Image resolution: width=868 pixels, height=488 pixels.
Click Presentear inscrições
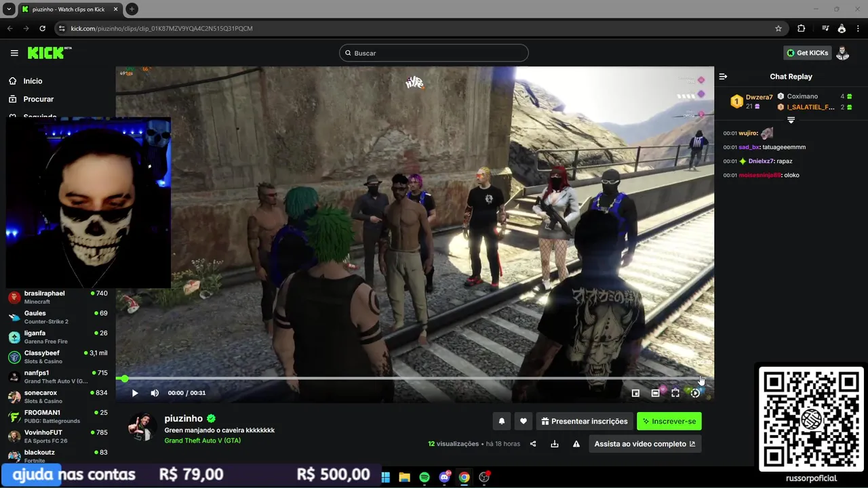click(x=585, y=421)
